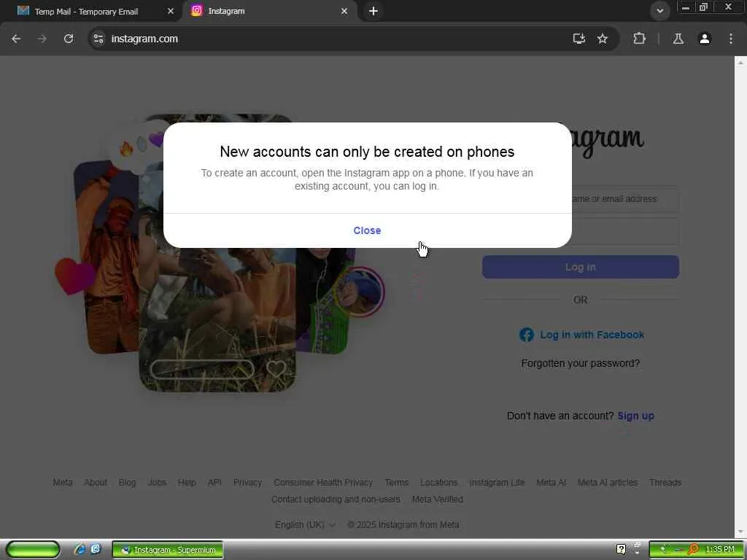Expand the English (UK) language dropdown
The height and width of the screenshot is (560, 747).
(x=305, y=525)
